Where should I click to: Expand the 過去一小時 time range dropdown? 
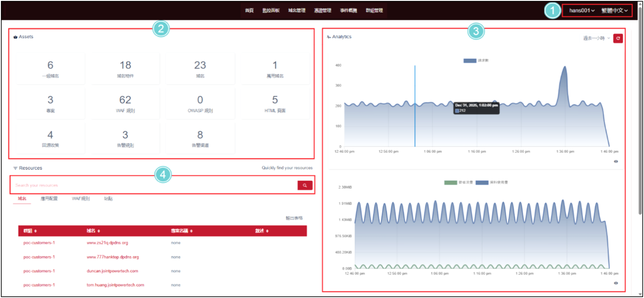click(x=597, y=38)
